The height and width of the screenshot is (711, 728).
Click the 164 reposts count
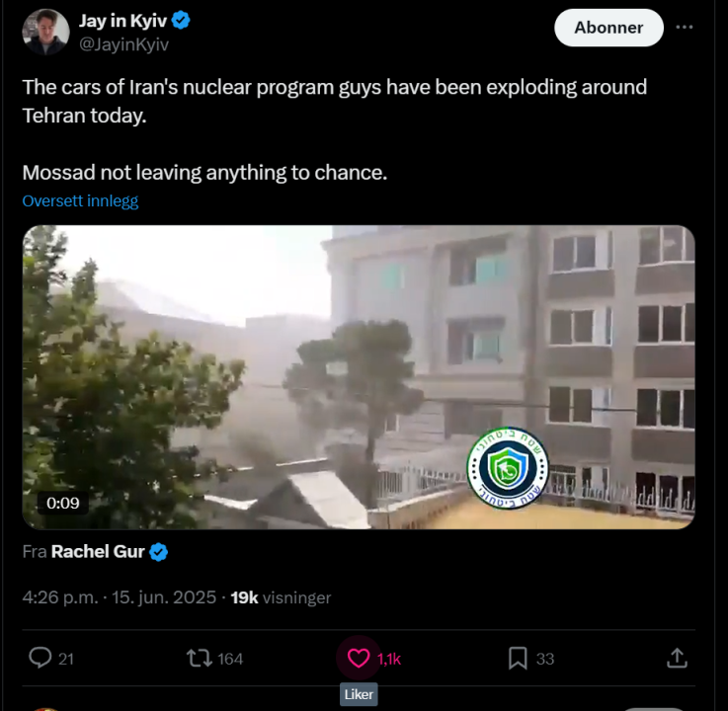point(230,659)
